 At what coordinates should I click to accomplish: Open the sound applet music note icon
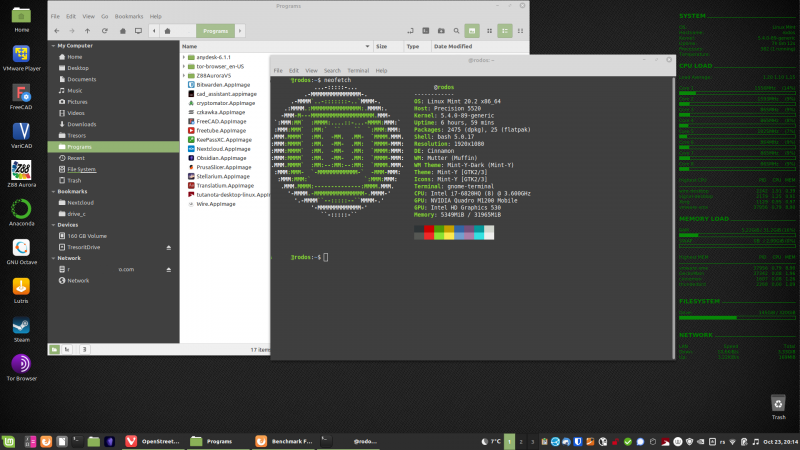coord(756,442)
